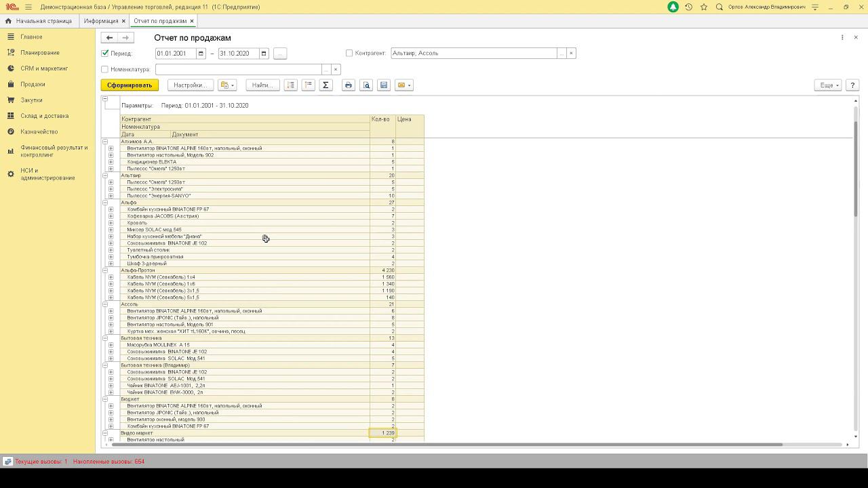The image size is (868, 488).
Task: Collapse the Альтаир group
Action: pos(105,176)
